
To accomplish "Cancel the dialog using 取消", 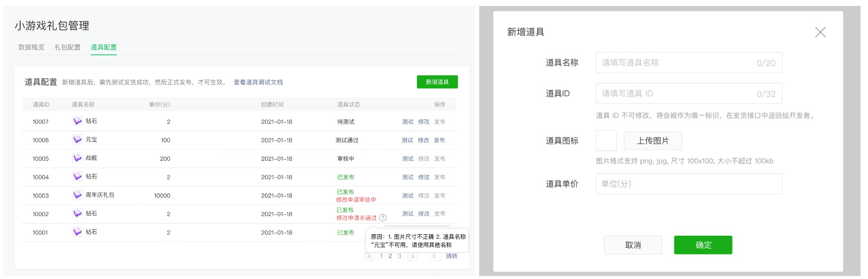I will pos(633,245).
